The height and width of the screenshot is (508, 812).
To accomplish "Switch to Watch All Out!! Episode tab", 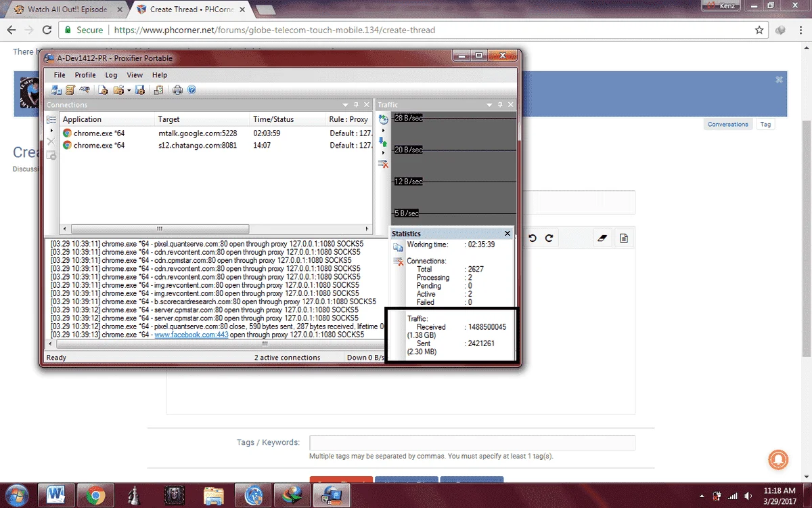I will point(66,9).
